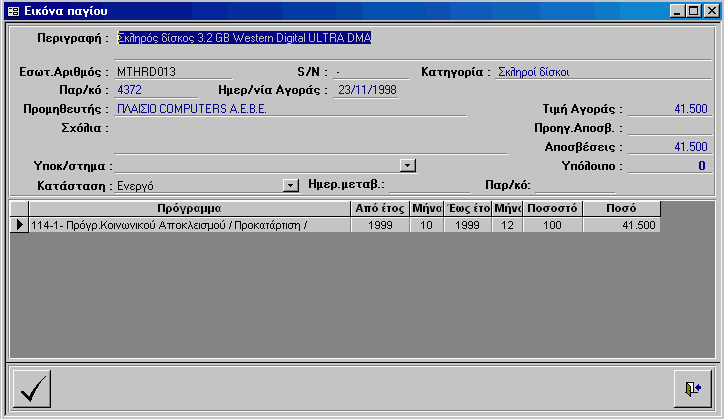Click the Ποσό column header

pos(622,208)
